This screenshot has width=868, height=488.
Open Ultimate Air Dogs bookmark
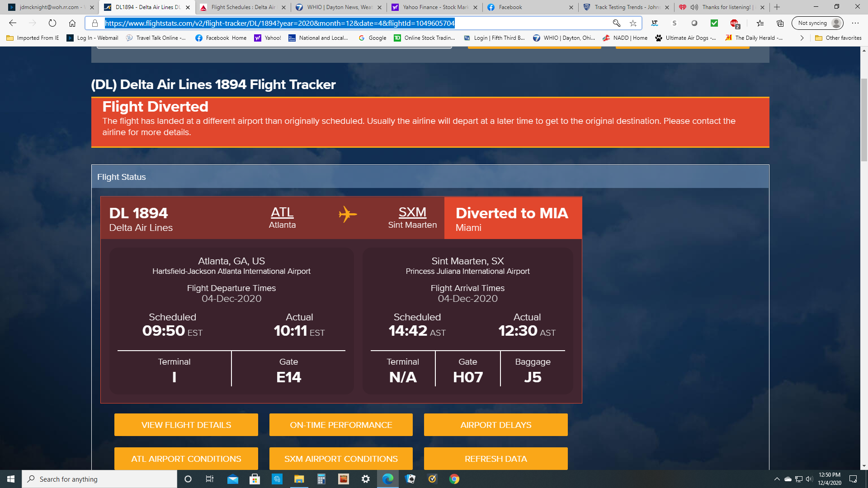(x=685, y=38)
